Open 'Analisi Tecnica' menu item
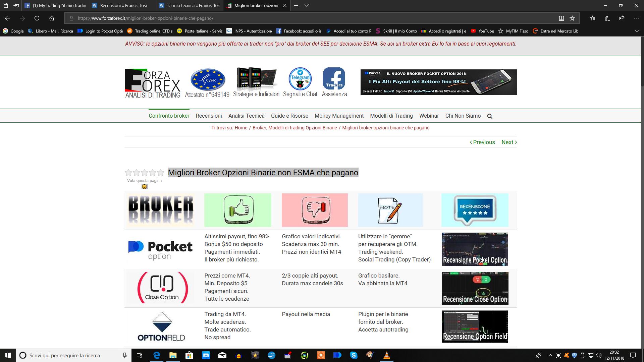The width and height of the screenshot is (644, 362). click(246, 116)
